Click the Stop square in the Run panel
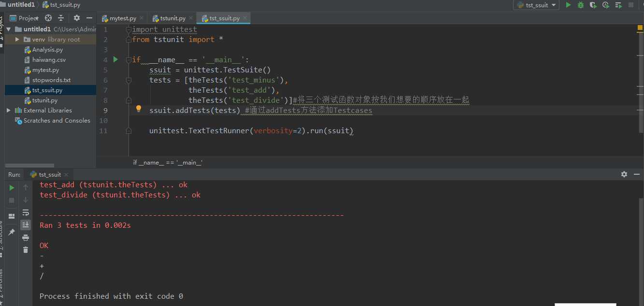The height and width of the screenshot is (306, 644). pyautogui.click(x=12, y=200)
